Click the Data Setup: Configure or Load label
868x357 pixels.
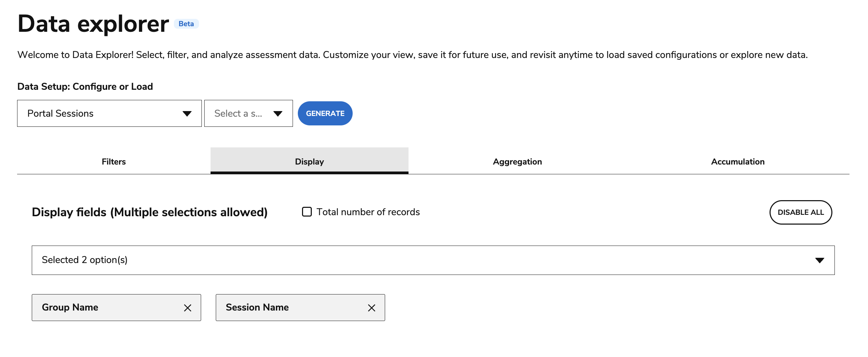tap(85, 87)
